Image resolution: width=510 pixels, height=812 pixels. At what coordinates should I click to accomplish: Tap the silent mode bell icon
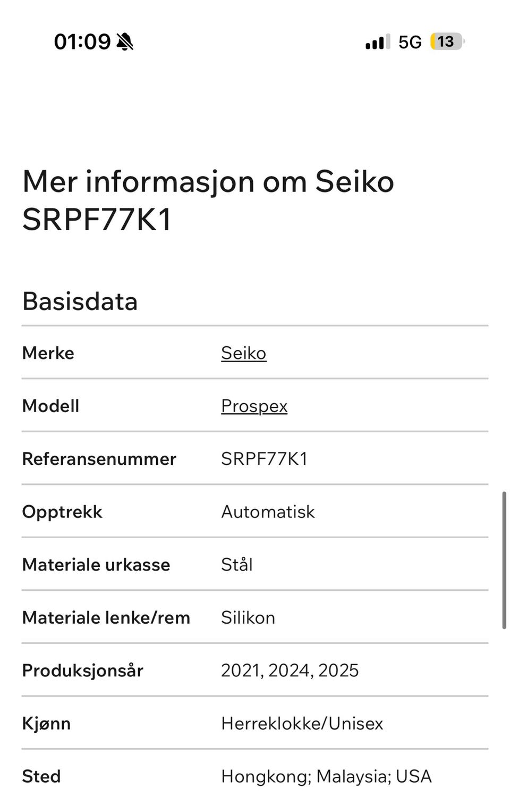[x=125, y=41]
